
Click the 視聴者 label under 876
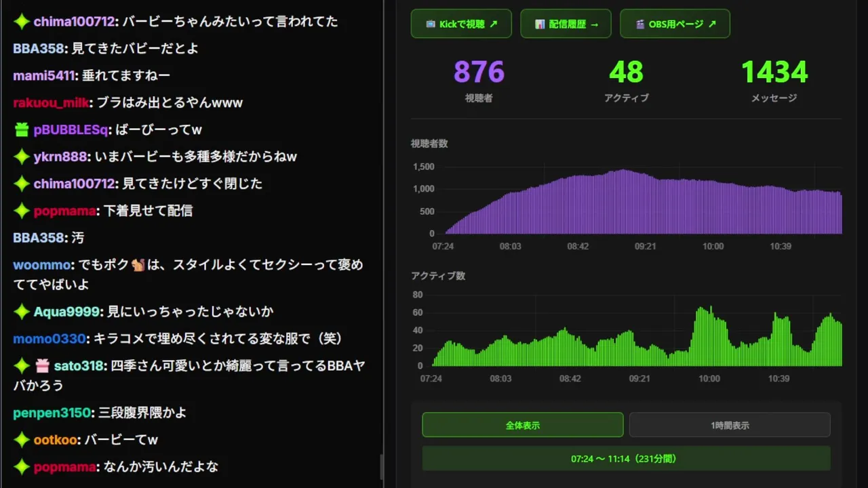[479, 98]
